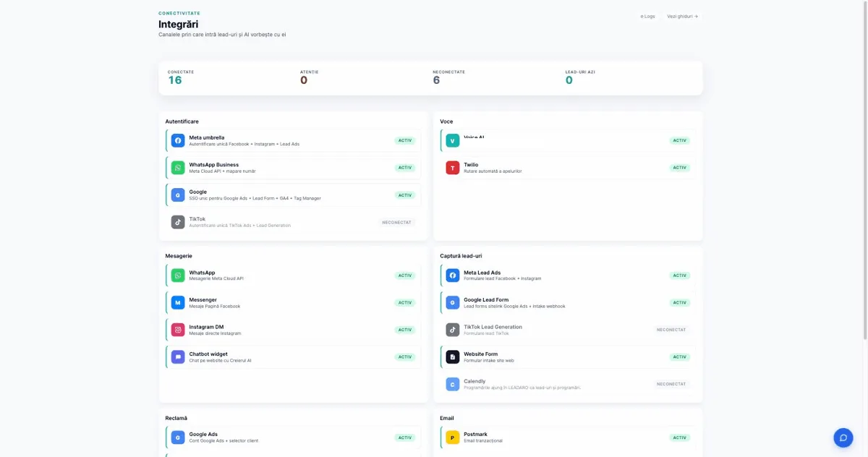Select the Google Lead Form row title
Image resolution: width=868 pixels, height=457 pixels.
tap(487, 299)
